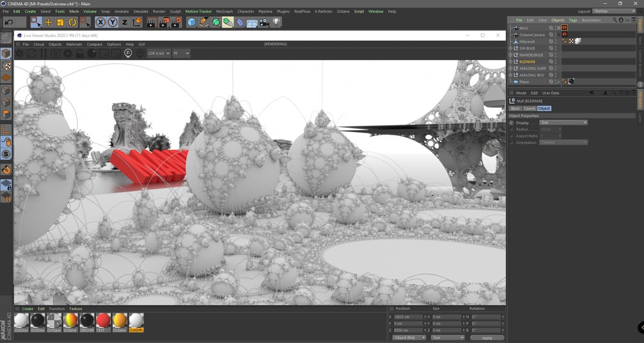
Task: Click Live Viewer lock resolution icon
Action: [79, 53]
